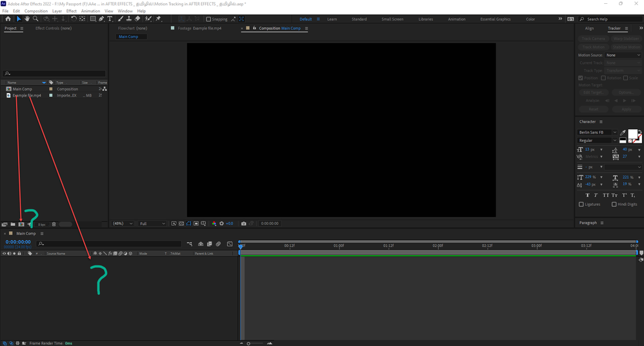Open the Effect menu
644x346 pixels.
[x=72, y=11]
